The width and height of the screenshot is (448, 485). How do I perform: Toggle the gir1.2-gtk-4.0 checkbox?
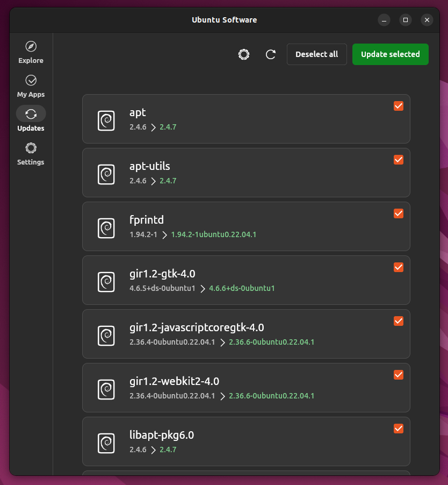(399, 267)
